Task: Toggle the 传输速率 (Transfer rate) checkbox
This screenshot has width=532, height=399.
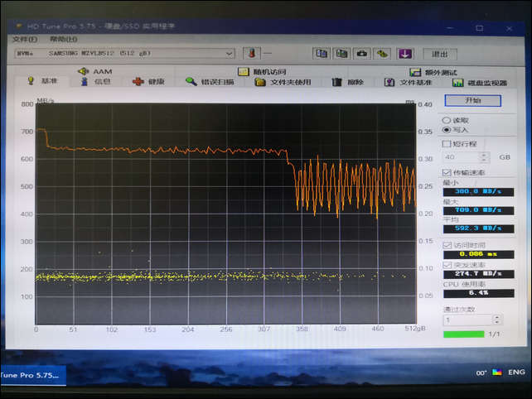Action: click(447, 172)
